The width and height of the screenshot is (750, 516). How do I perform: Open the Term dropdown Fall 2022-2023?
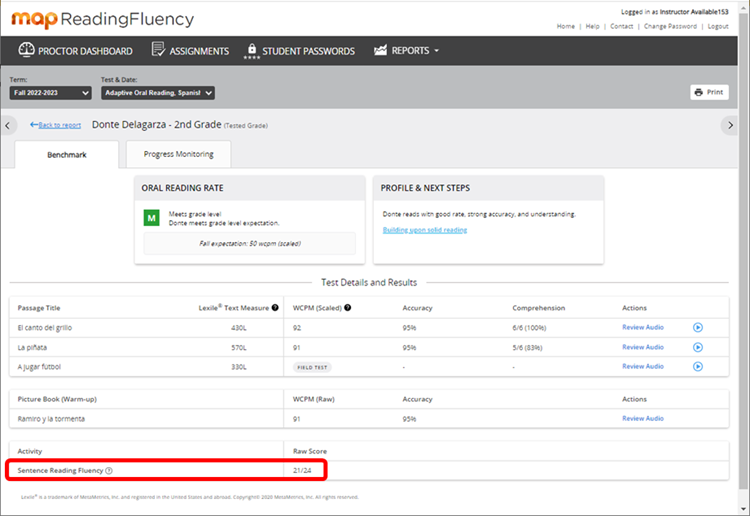tap(50, 93)
